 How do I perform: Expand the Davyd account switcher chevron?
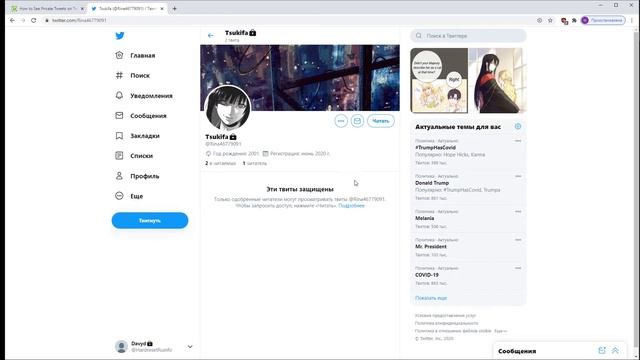pos(190,347)
